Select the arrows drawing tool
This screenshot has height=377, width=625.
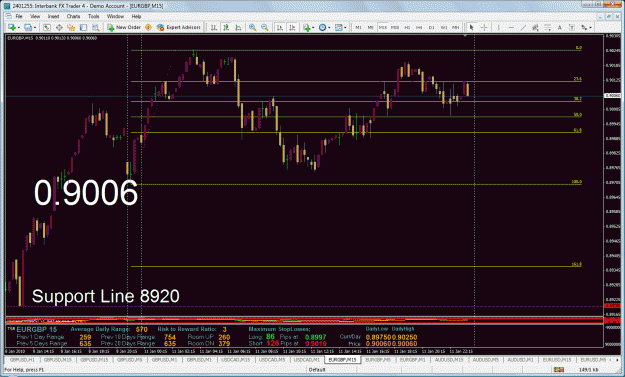tap(584, 27)
